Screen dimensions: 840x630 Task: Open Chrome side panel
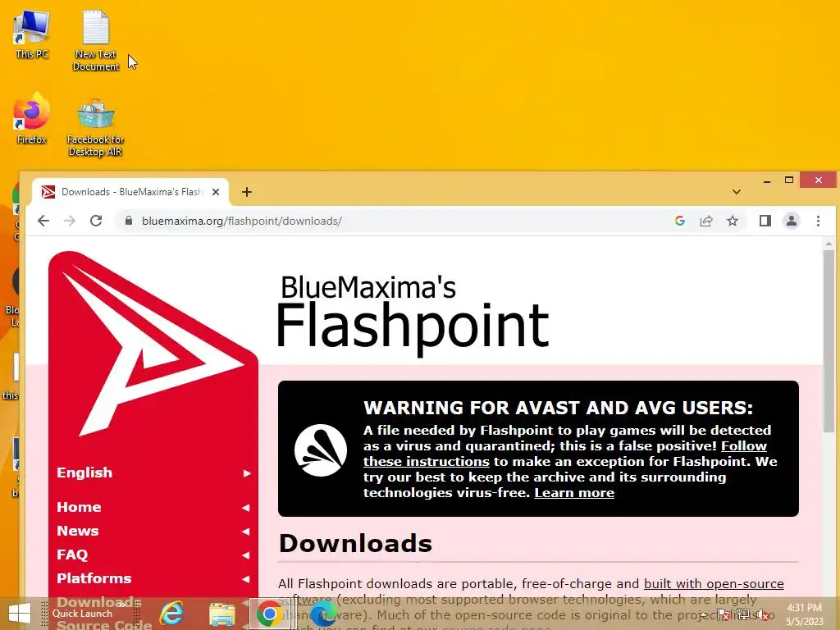point(765,221)
